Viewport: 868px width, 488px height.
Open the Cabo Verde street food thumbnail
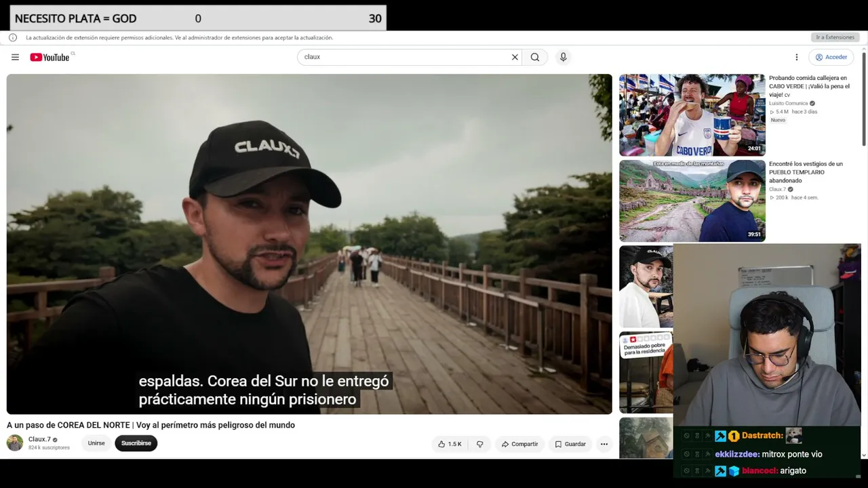[x=692, y=115]
